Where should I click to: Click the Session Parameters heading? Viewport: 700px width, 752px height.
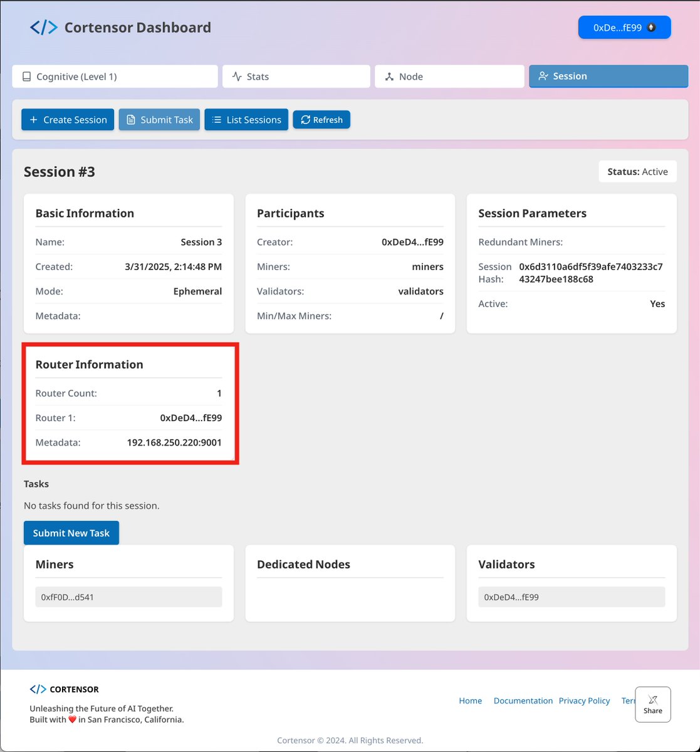tap(533, 213)
